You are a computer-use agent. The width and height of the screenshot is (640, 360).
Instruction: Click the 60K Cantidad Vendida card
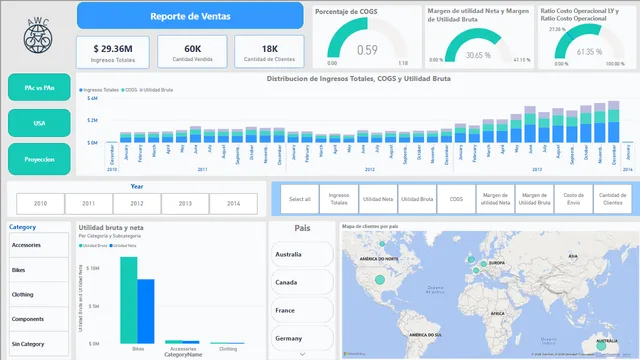pyautogui.click(x=192, y=52)
